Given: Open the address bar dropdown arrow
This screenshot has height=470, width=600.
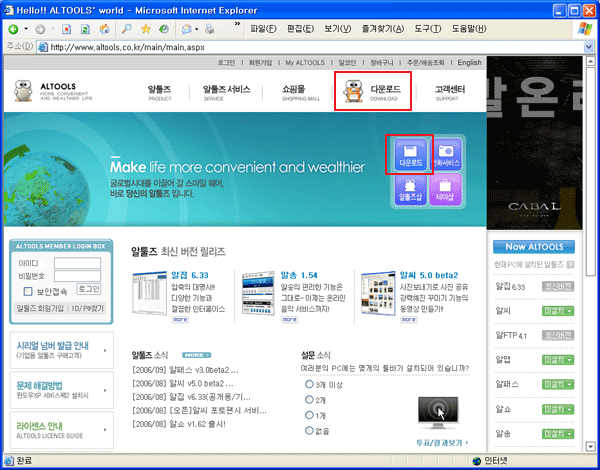Looking at the screenshot, I should pyautogui.click(x=589, y=47).
